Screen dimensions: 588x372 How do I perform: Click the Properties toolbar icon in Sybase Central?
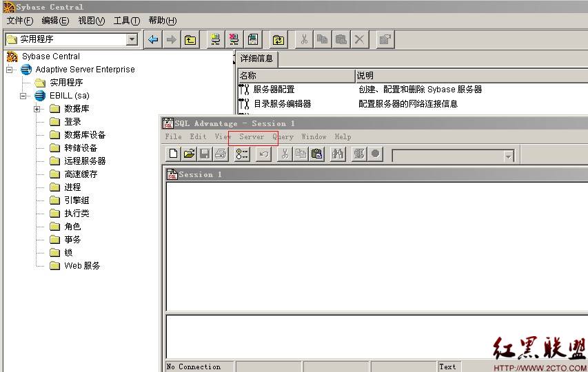point(385,39)
